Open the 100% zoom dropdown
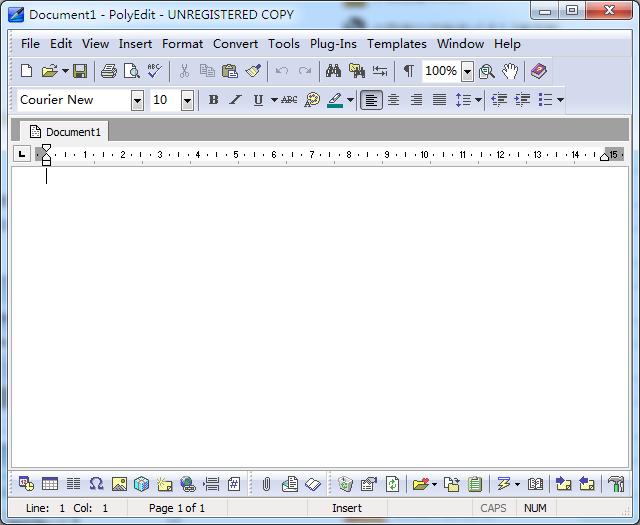The image size is (640, 525). [x=467, y=71]
